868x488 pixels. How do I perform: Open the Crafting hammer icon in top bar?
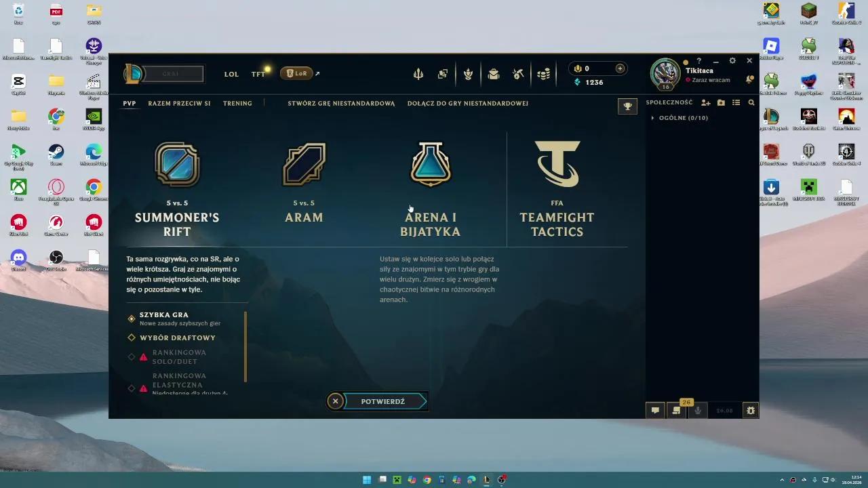[x=519, y=74]
